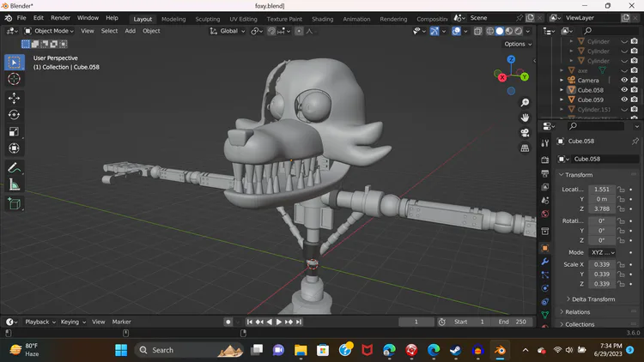Open the Tool properties tab
This screenshot has height=362, width=644.
point(545,143)
